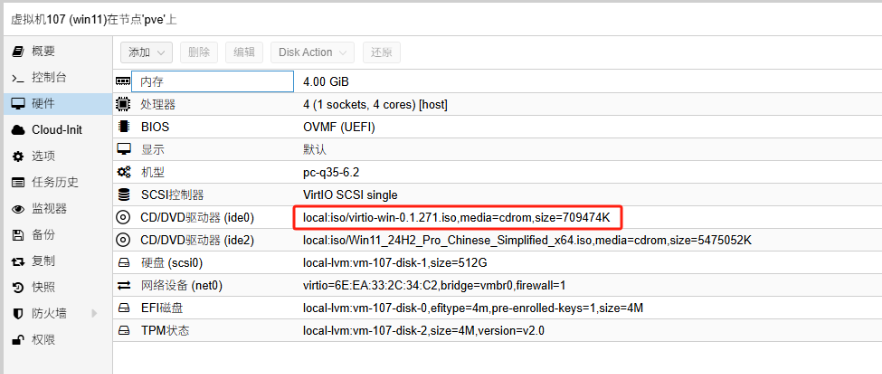Click the database icon beside SCSI控制器

(123, 195)
